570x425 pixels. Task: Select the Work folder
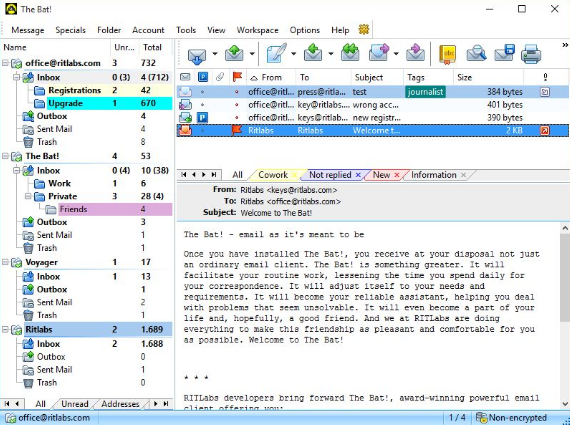tap(60, 184)
